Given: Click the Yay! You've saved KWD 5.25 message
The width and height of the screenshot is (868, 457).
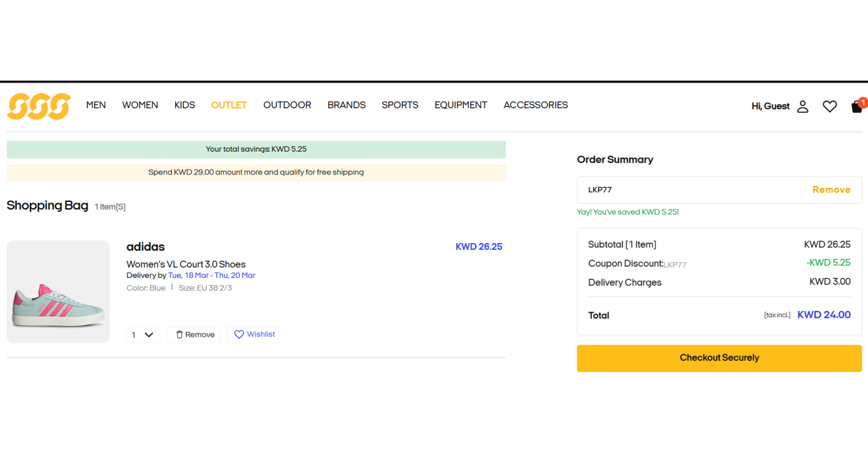Looking at the screenshot, I should click(x=628, y=212).
